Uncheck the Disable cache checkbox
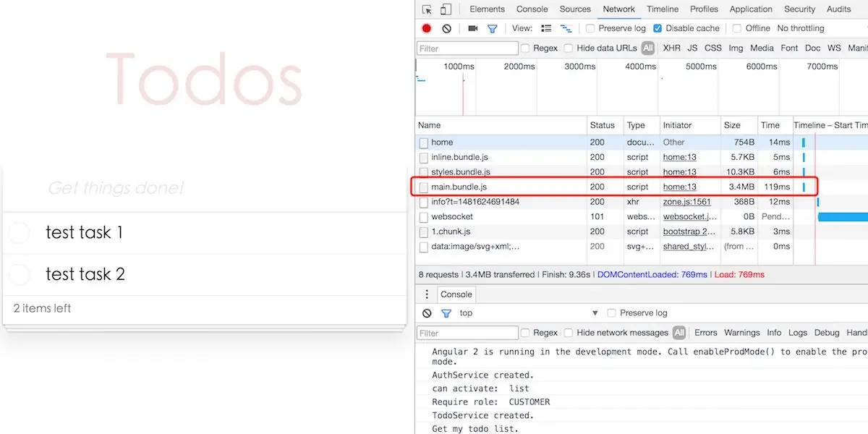This screenshot has height=434, width=868. 658,28
